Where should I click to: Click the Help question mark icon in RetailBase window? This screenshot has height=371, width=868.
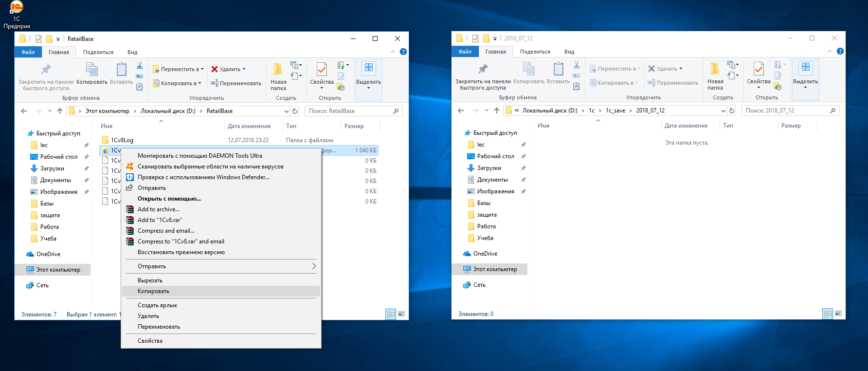403,52
